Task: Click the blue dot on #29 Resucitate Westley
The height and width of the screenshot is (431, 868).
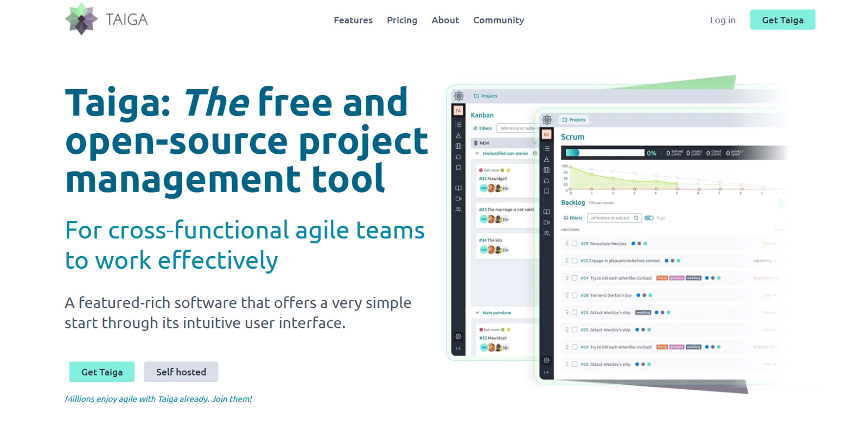Action: click(x=633, y=244)
